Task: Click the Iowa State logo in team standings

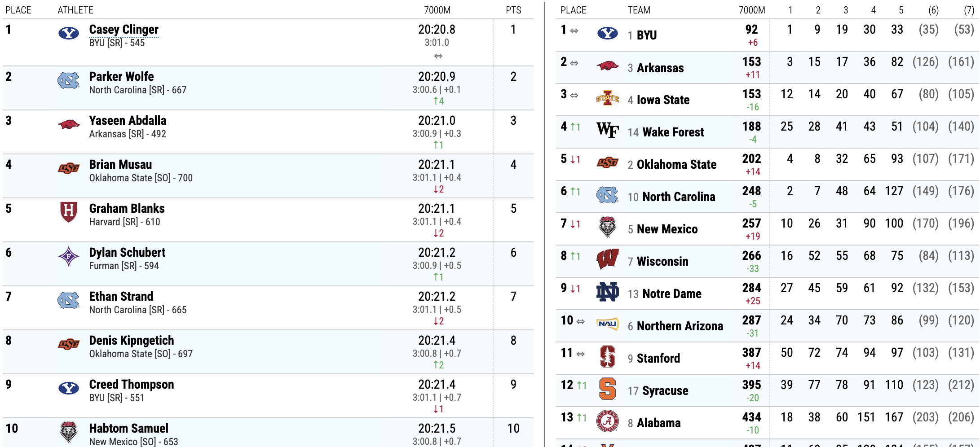Action: 607,98
